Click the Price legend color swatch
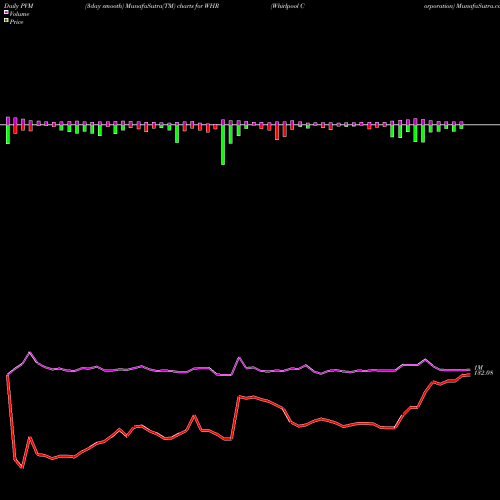 [x=6, y=21]
